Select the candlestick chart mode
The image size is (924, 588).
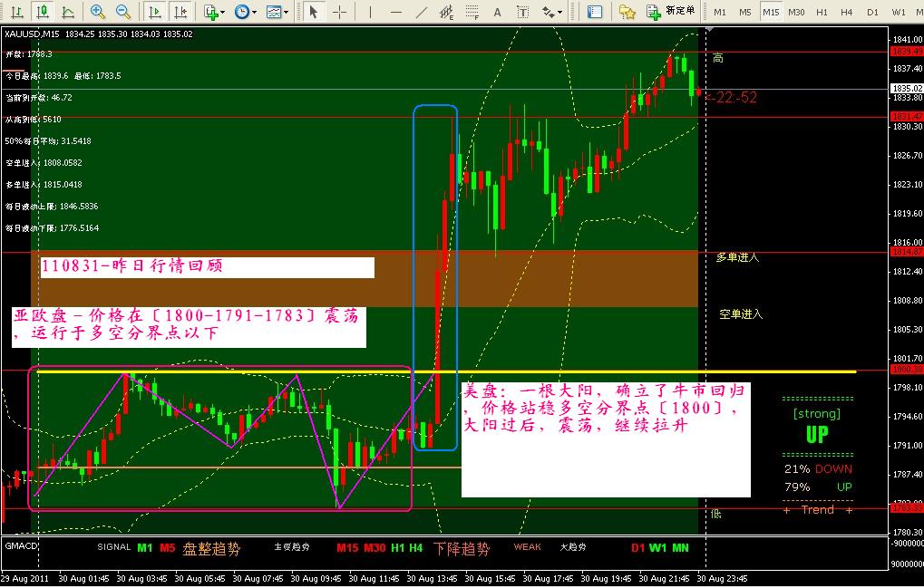(41, 12)
